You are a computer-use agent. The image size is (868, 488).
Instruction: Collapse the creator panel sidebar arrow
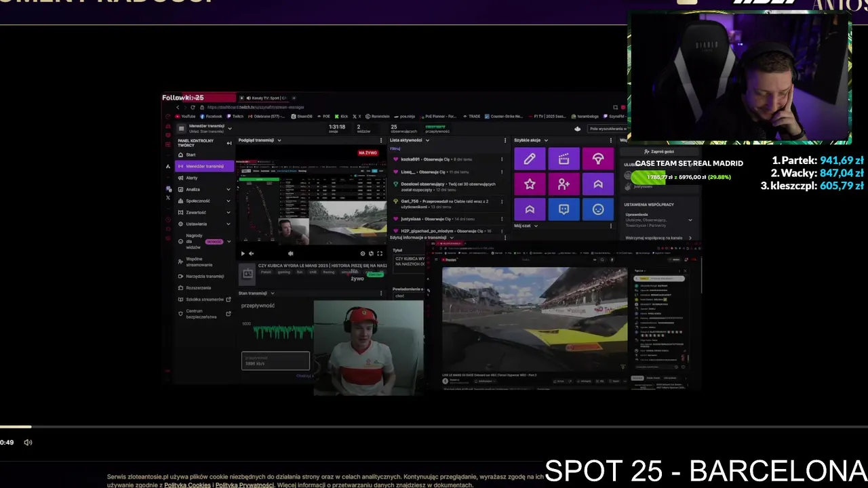tap(229, 143)
